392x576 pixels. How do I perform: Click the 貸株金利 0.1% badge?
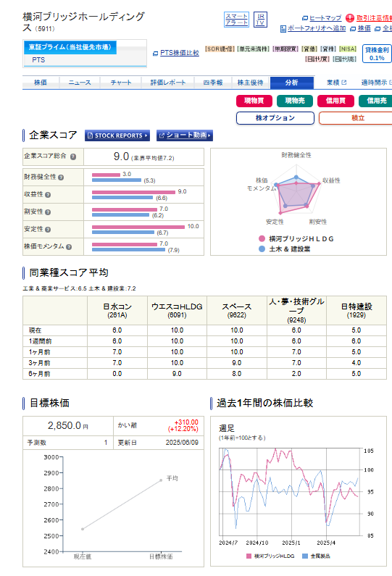377,54
